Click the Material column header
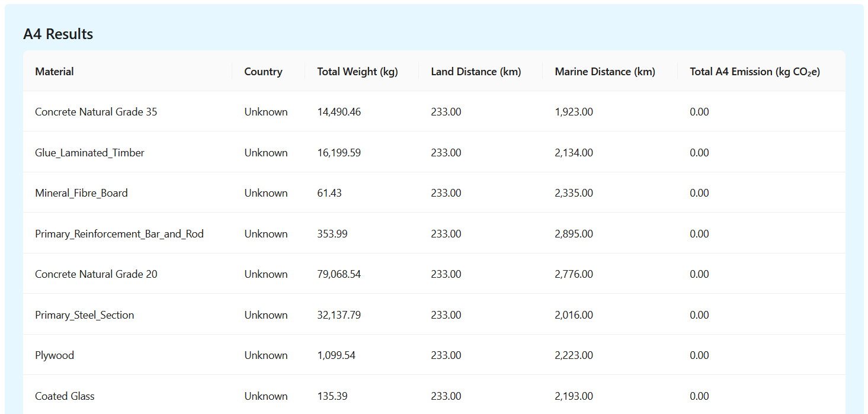This screenshot has width=868, height=414. pyautogui.click(x=55, y=72)
